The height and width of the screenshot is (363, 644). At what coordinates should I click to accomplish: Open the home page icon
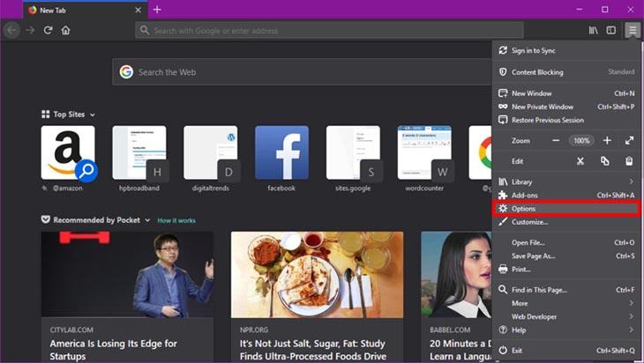click(65, 30)
